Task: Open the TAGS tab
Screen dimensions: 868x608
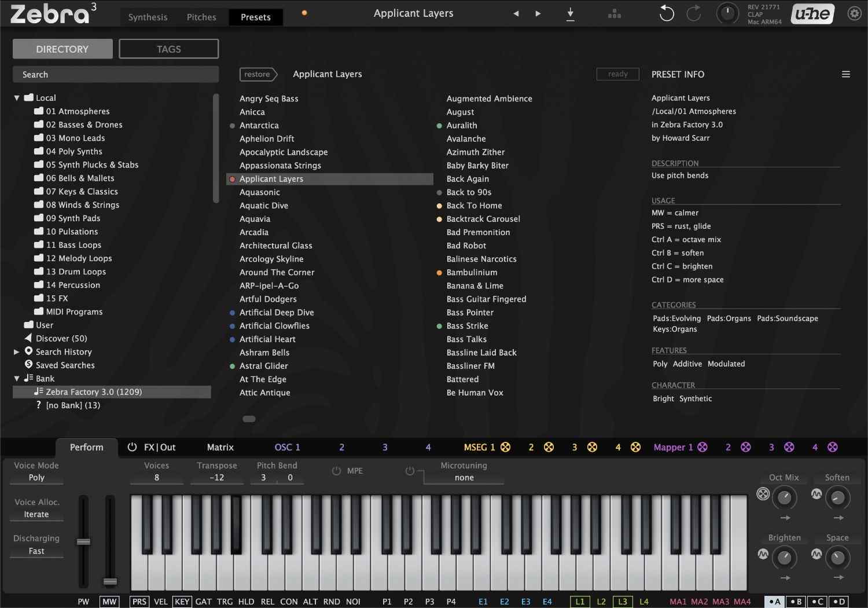Action: pyautogui.click(x=168, y=49)
